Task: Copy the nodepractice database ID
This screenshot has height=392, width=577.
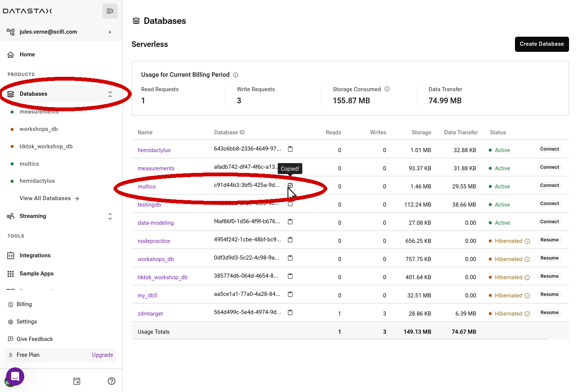Action: pyautogui.click(x=290, y=240)
